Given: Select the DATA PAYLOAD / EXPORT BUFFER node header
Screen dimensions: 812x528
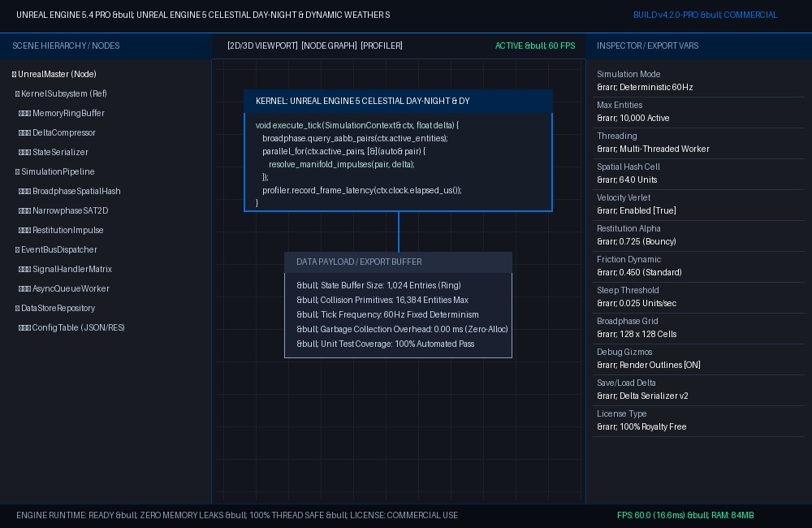Looking at the screenshot, I should coord(398,262).
